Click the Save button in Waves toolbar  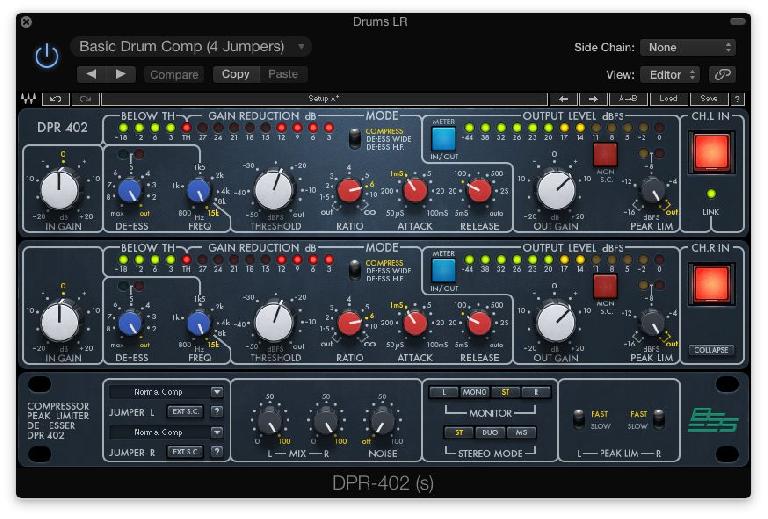709,99
